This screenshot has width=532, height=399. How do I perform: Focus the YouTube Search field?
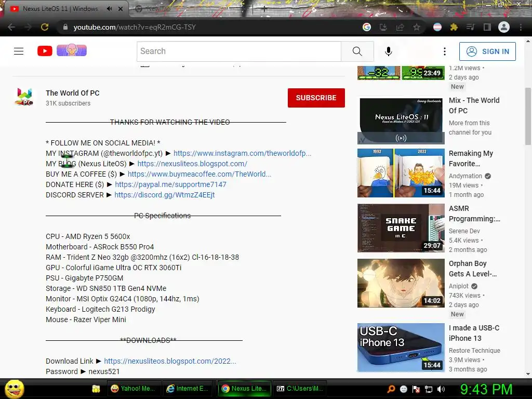pos(239,51)
